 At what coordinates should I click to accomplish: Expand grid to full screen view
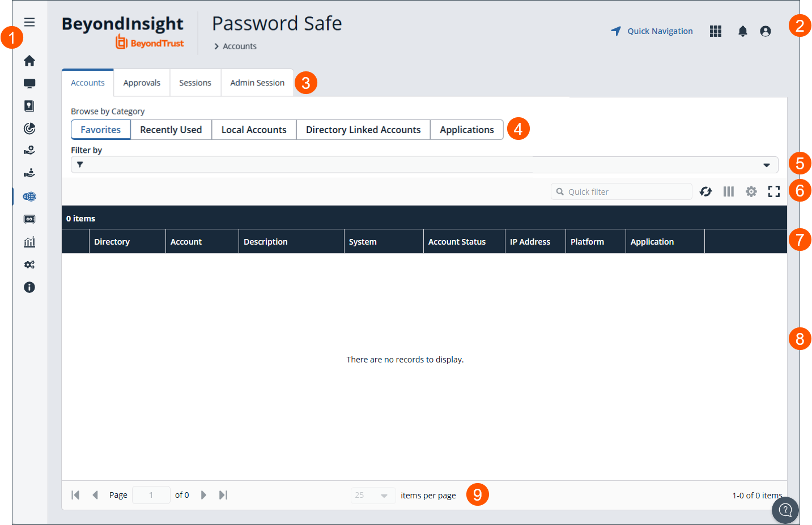[x=773, y=191]
